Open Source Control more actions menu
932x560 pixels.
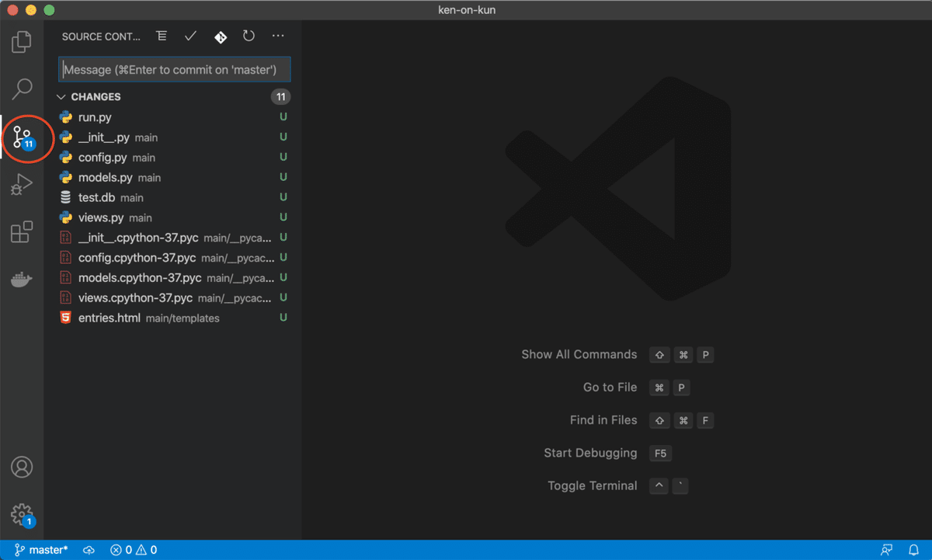pos(278,36)
